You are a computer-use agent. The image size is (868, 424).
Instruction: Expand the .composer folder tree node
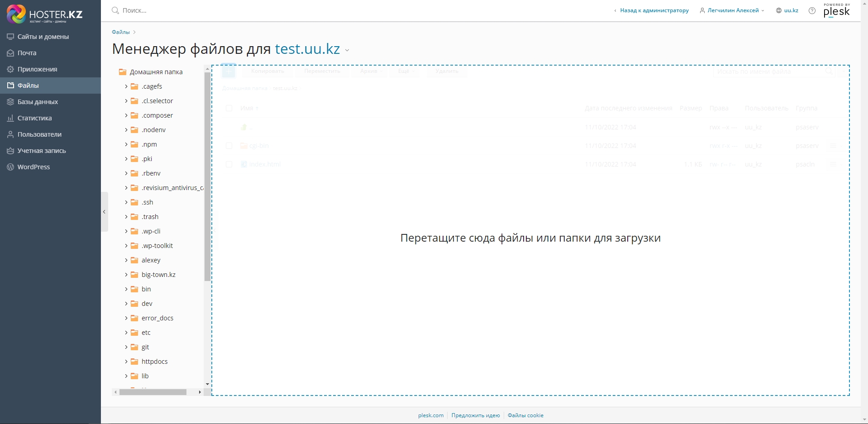(x=126, y=115)
